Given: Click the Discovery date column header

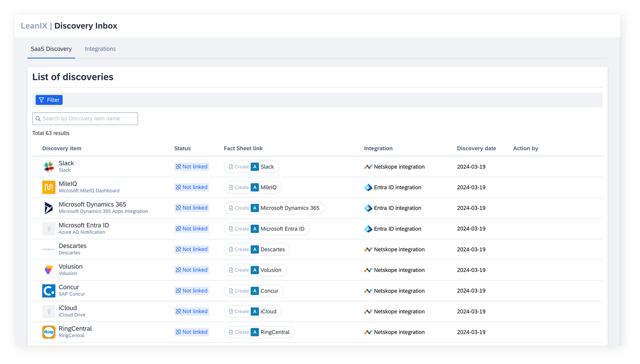Looking at the screenshot, I should pyautogui.click(x=476, y=149).
